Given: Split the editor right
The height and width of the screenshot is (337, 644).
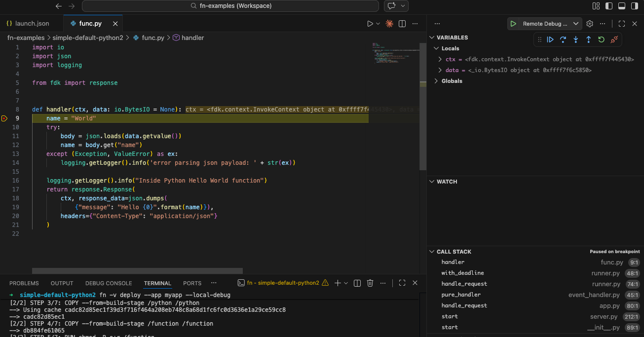Looking at the screenshot, I should click(x=402, y=24).
